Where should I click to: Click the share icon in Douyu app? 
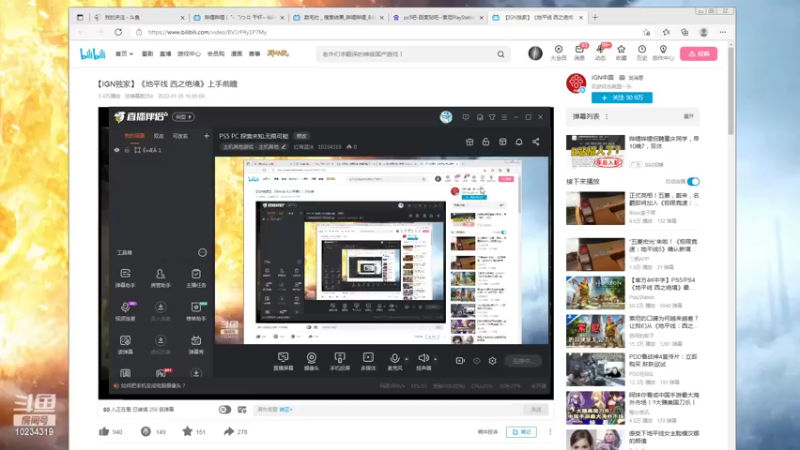536,142
